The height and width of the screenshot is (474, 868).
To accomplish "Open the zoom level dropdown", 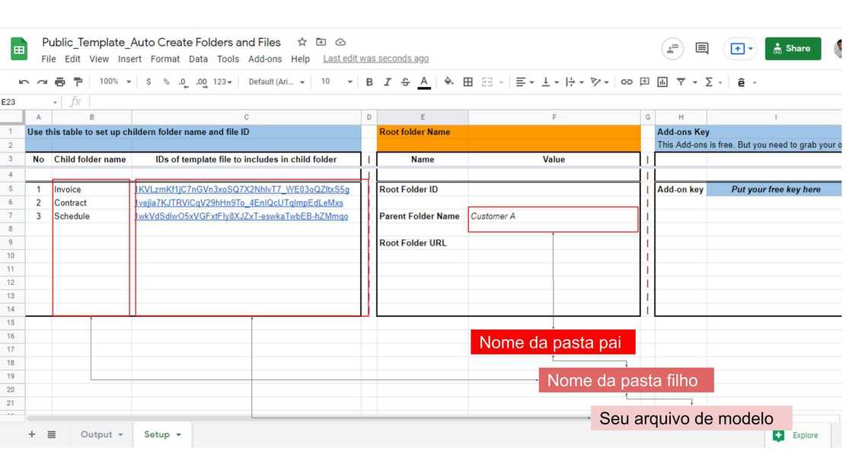I will coord(115,82).
